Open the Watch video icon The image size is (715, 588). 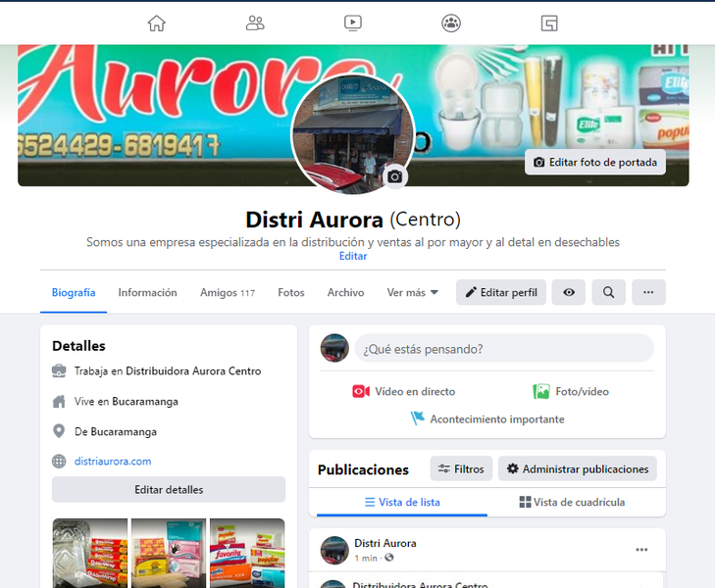353,23
